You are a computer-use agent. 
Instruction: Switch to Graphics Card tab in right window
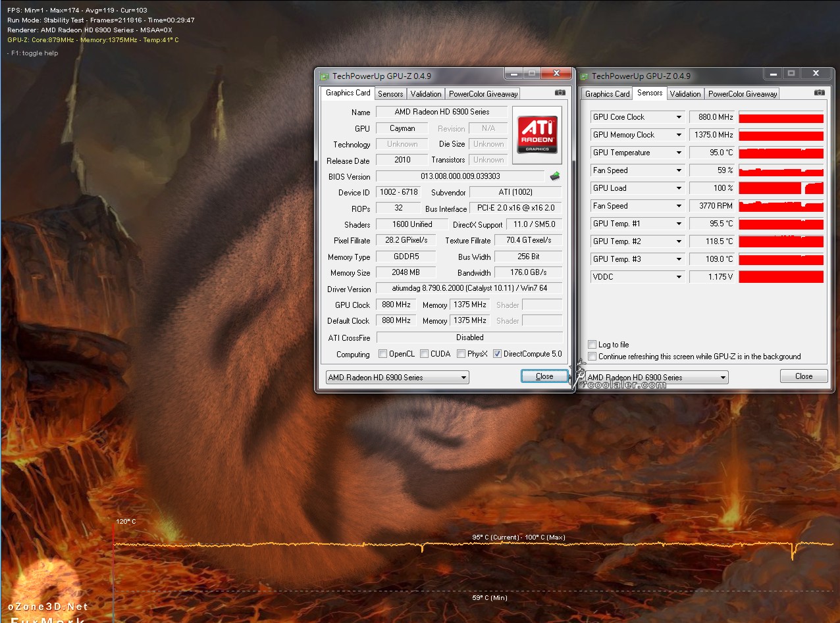[x=608, y=94]
